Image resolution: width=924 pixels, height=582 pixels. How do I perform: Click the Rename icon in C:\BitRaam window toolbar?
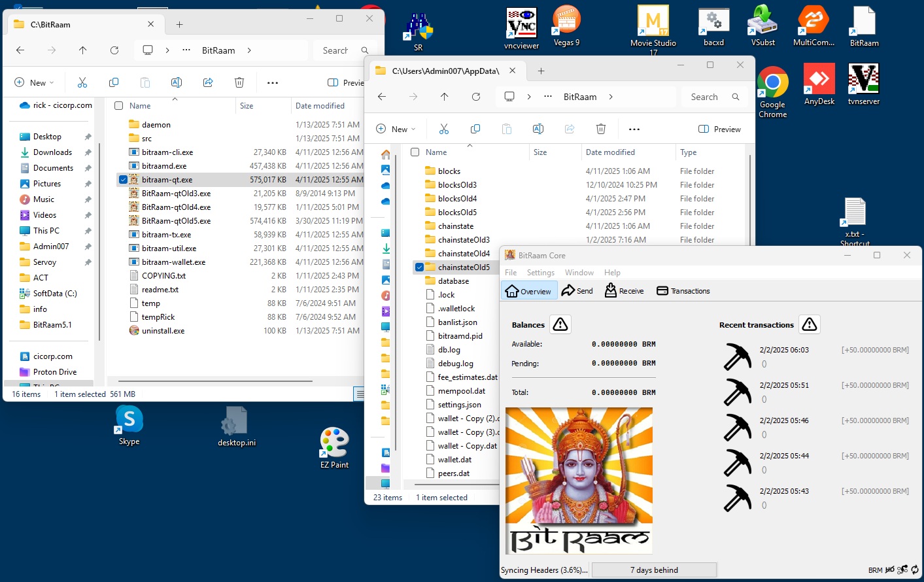(177, 82)
